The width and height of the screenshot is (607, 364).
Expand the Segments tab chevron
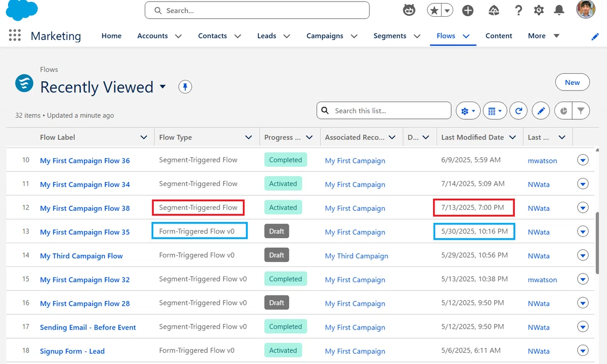click(x=417, y=36)
